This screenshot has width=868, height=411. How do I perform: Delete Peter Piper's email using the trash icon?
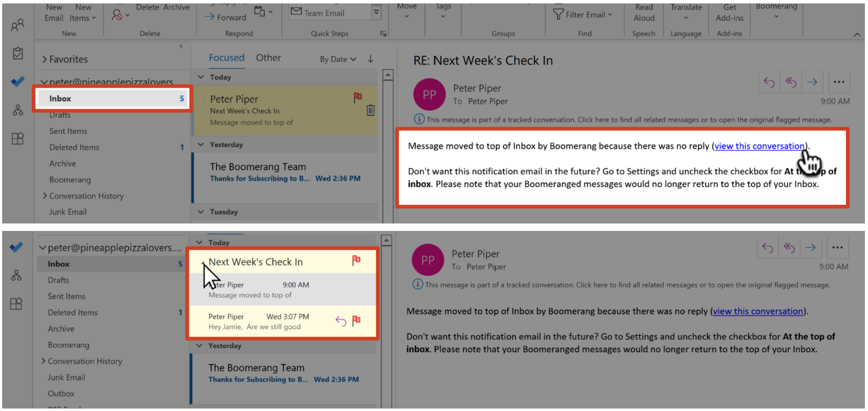(x=370, y=110)
